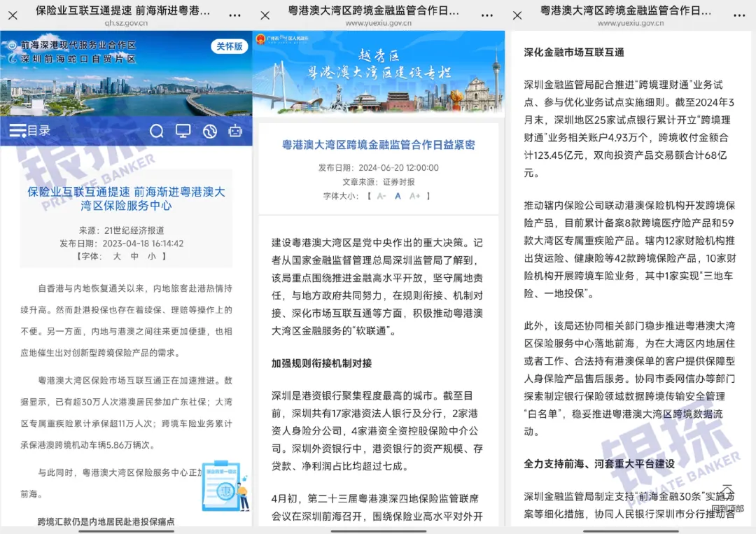Set the font size to 大 on the Qianhai article

[x=117, y=256]
